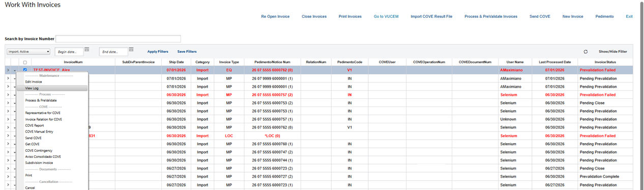Click the Apply Filters button
This screenshot has height=190, width=644.
(158, 51)
